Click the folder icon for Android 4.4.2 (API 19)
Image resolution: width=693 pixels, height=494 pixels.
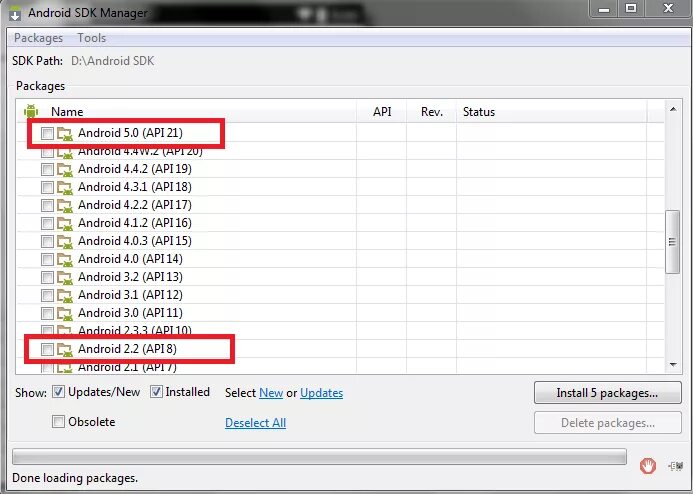pos(65,170)
